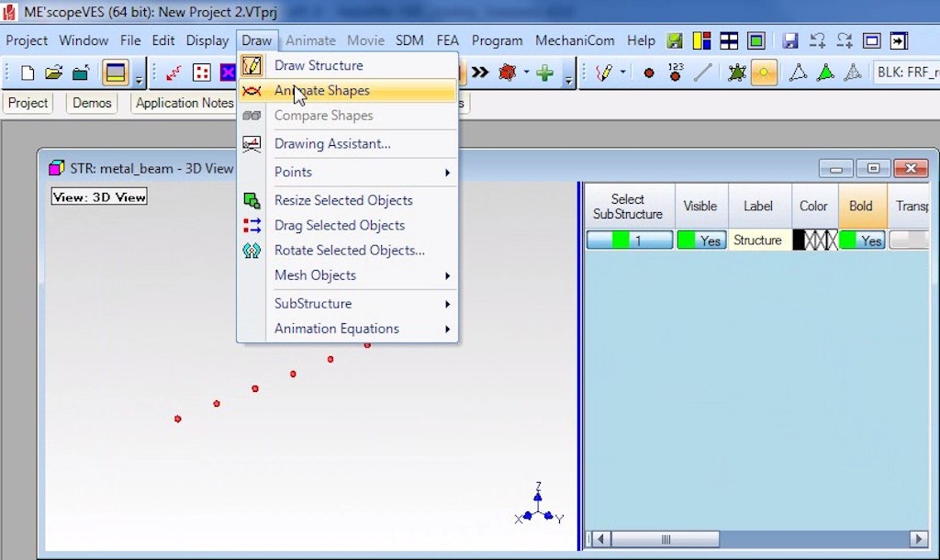The height and width of the screenshot is (560, 940).
Task: Click the green star shape toolbar icon
Action: point(737,73)
